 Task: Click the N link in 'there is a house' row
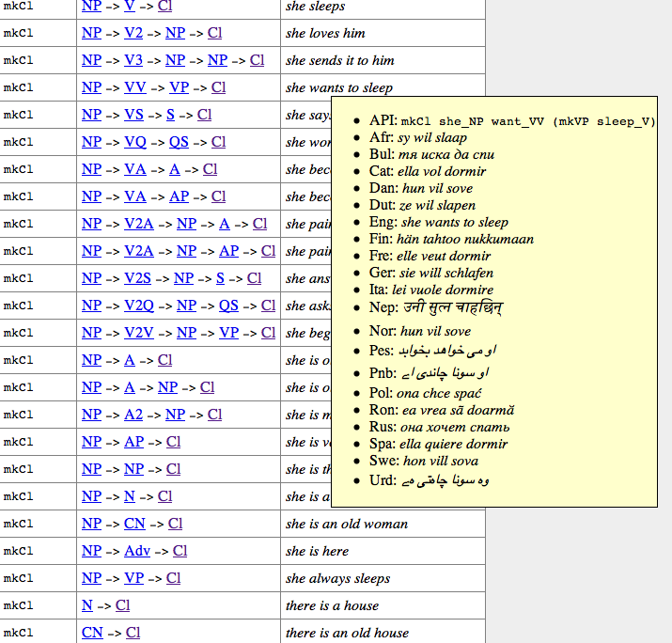(87, 605)
